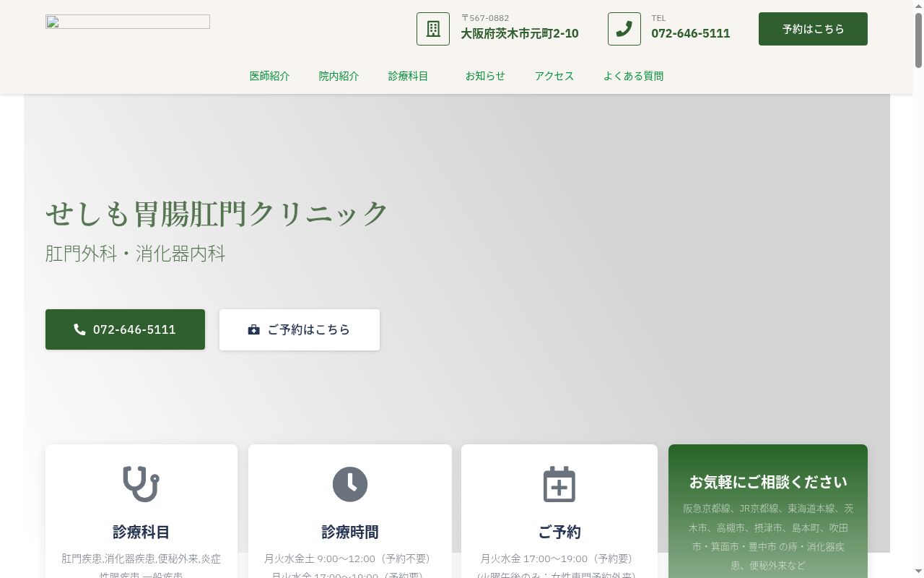Click the お気軽にご相談ください heading
The height and width of the screenshot is (578, 924).
[768, 482]
